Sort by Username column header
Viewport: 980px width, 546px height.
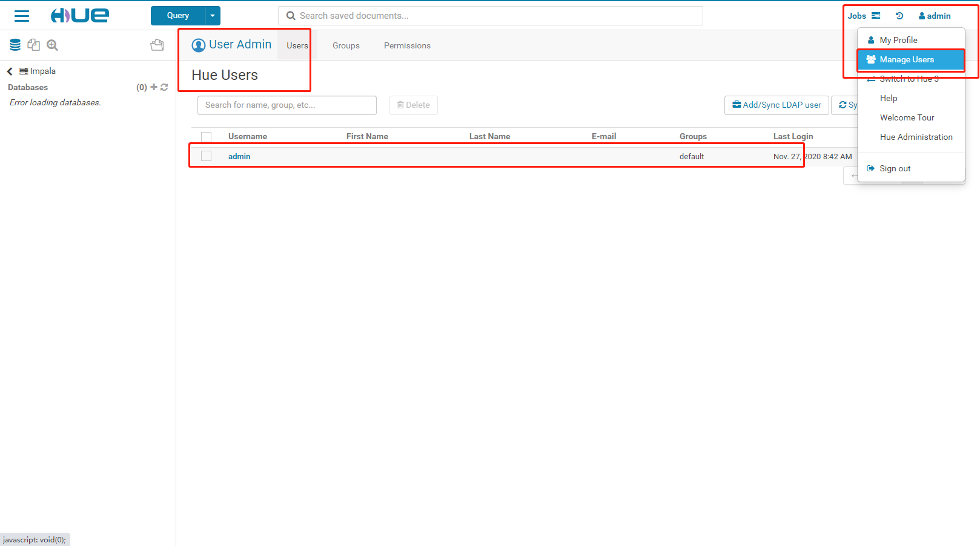point(248,136)
